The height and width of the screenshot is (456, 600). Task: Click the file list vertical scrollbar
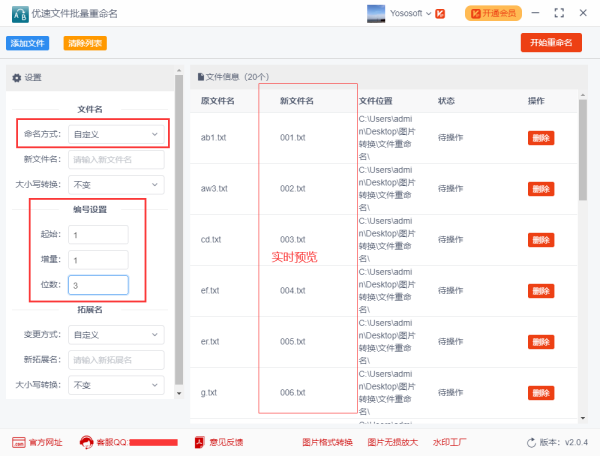583,150
